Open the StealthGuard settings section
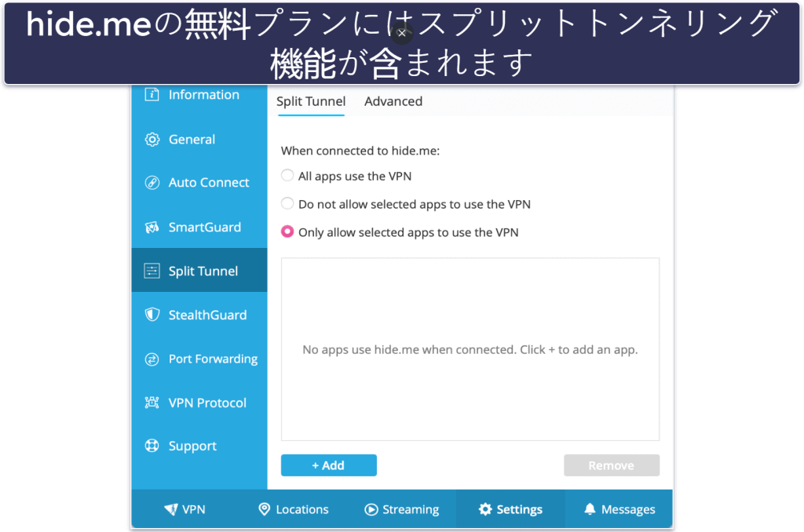Screen dimensions: 804x532 coord(207,315)
